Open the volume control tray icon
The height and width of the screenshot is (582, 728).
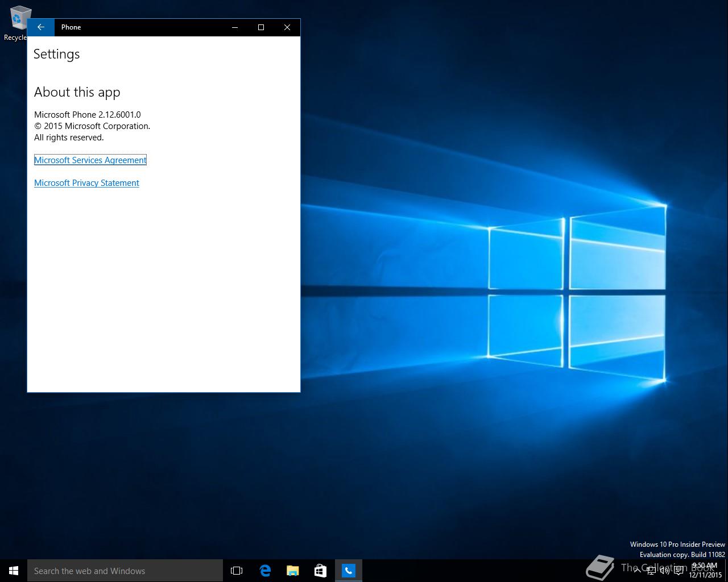point(665,571)
